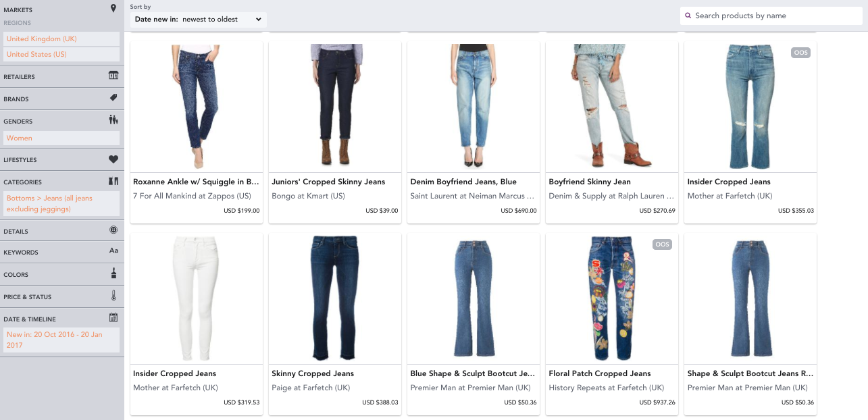
Task: Click the Categories trousers icon
Action: click(x=113, y=182)
